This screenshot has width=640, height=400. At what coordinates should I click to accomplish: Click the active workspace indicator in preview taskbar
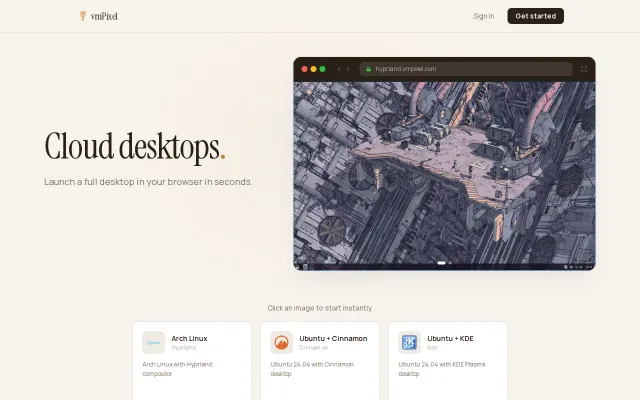click(x=441, y=263)
